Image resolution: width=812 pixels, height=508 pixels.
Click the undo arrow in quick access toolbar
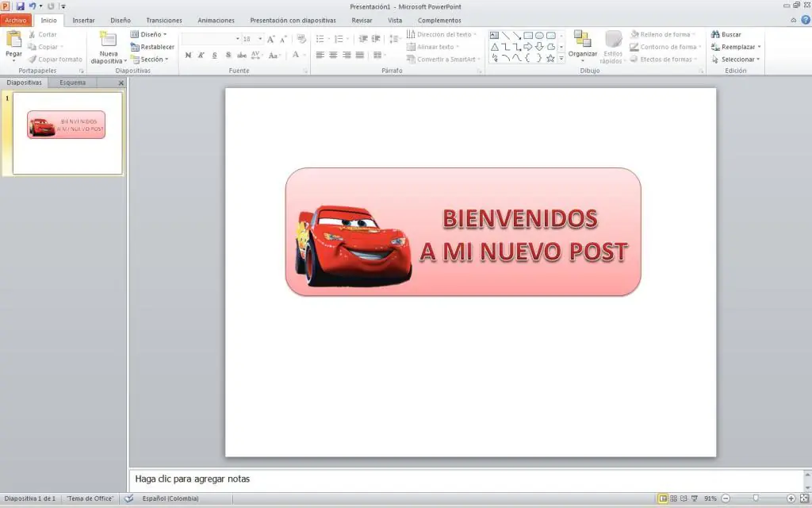tap(33, 6)
